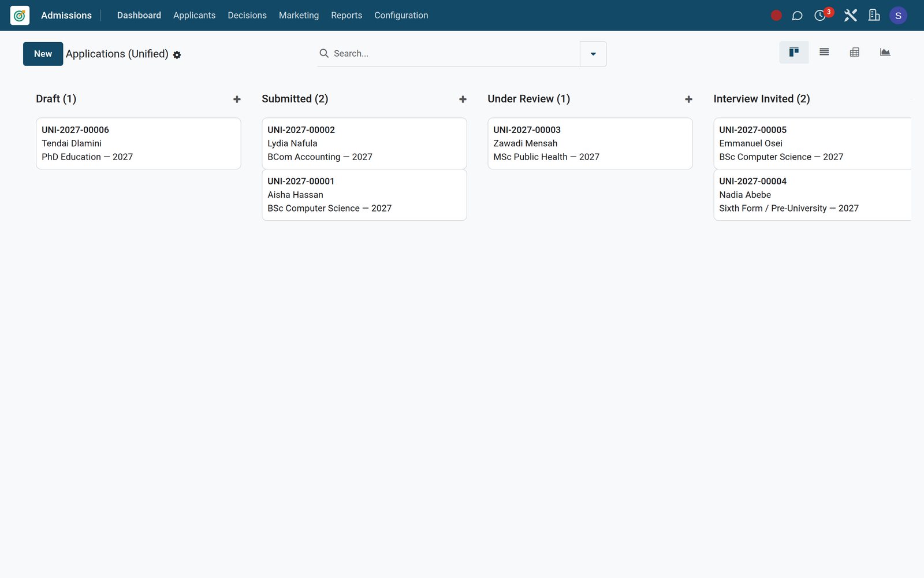Screen dimensions: 924x578
Task: Open the chat conversations icon
Action: 797,16
